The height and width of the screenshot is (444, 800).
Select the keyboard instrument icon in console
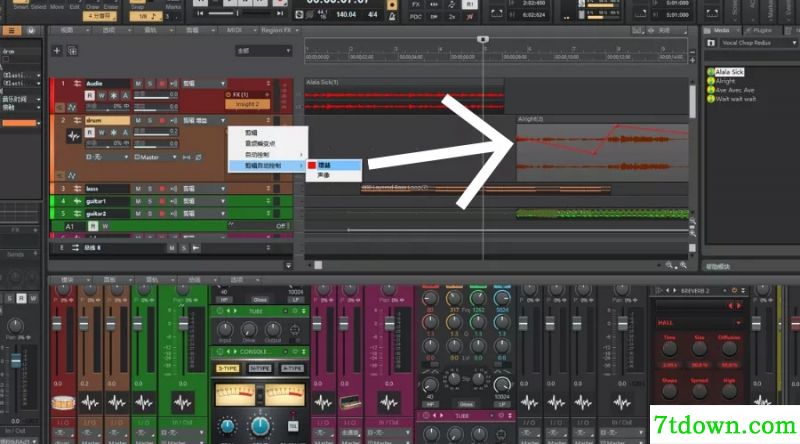coord(350,403)
